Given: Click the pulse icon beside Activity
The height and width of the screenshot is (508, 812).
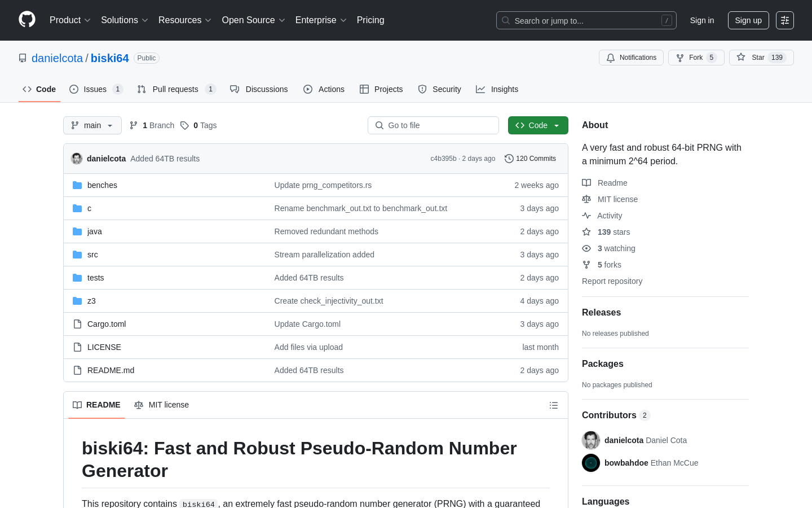Looking at the screenshot, I should click(x=586, y=216).
